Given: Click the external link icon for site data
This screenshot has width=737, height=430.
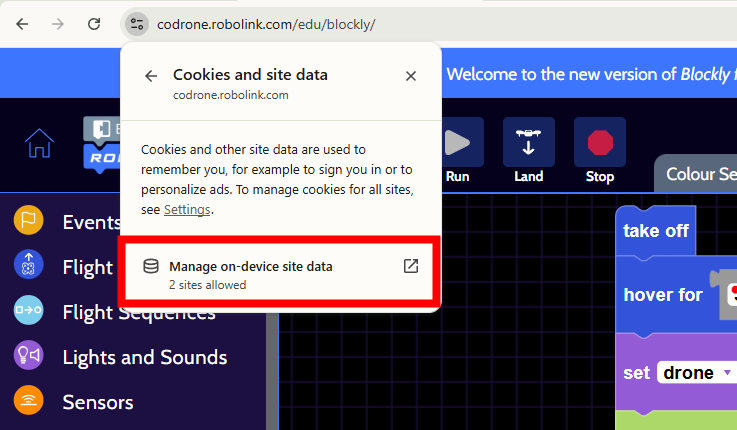Looking at the screenshot, I should tap(411, 266).
